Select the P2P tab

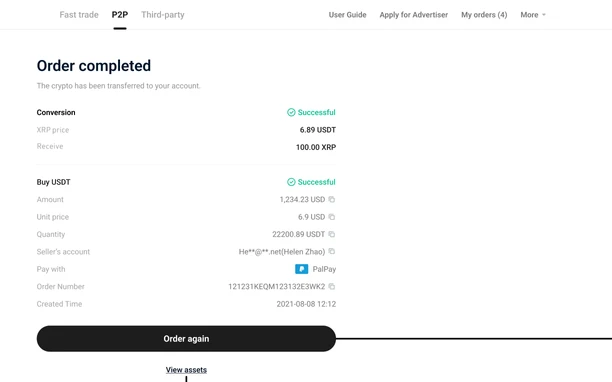pos(120,15)
